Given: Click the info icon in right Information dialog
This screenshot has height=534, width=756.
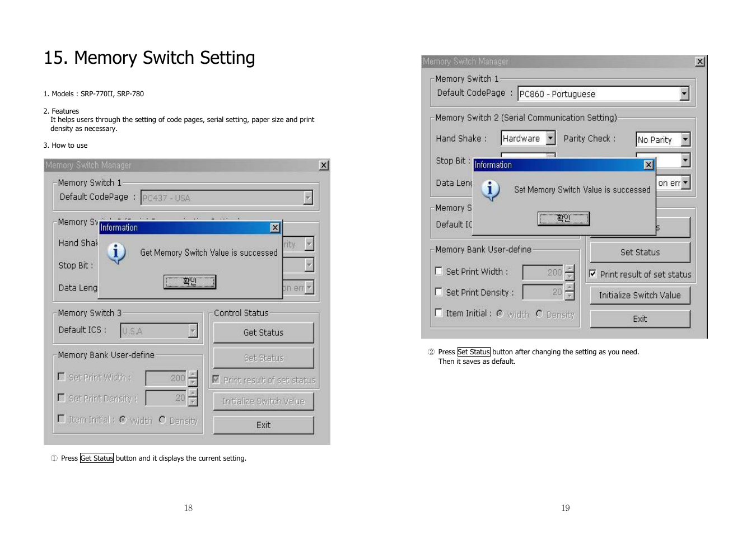Looking at the screenshot, I should [491, 190].
